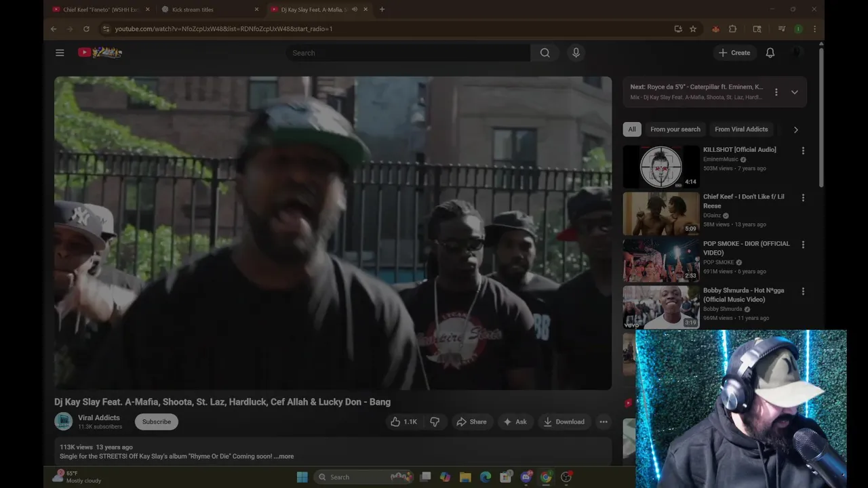868x488 pixels.
Task: Bookmark this page with the star
Action: click(x=693, y=29)
